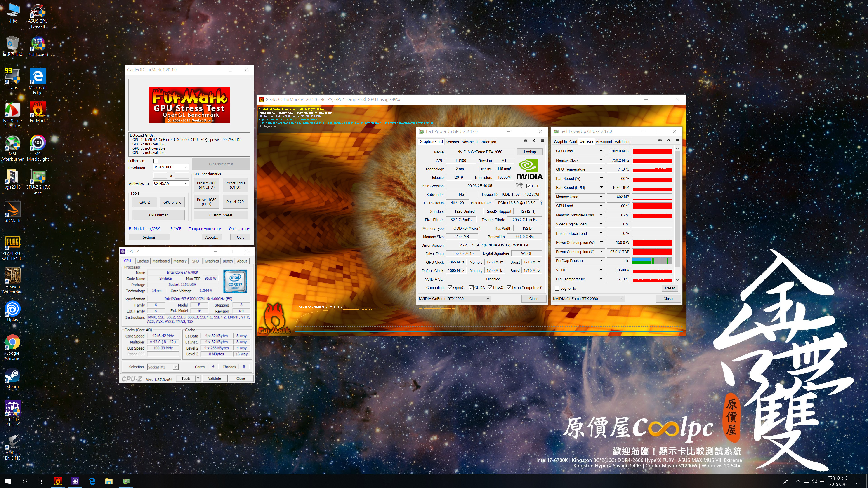This screenshot has width=868, height=488.
Task: Open Google Chrome desktop icon
Action: pos(12,347)
